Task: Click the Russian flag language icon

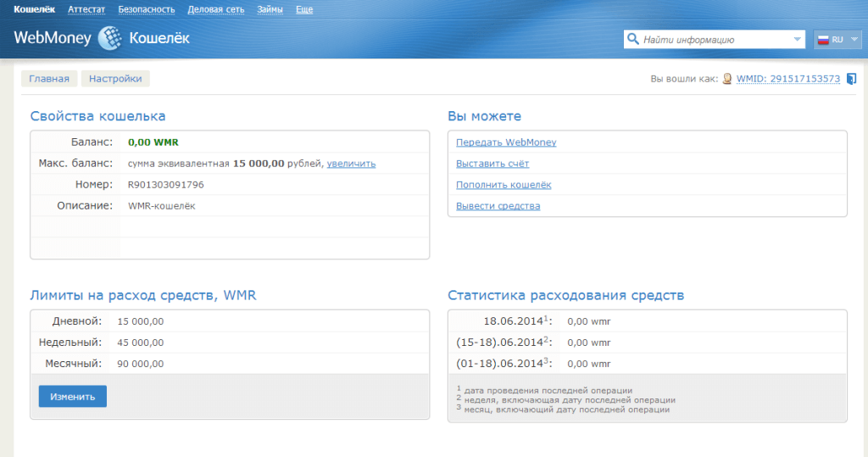Action: pos(822,40)
